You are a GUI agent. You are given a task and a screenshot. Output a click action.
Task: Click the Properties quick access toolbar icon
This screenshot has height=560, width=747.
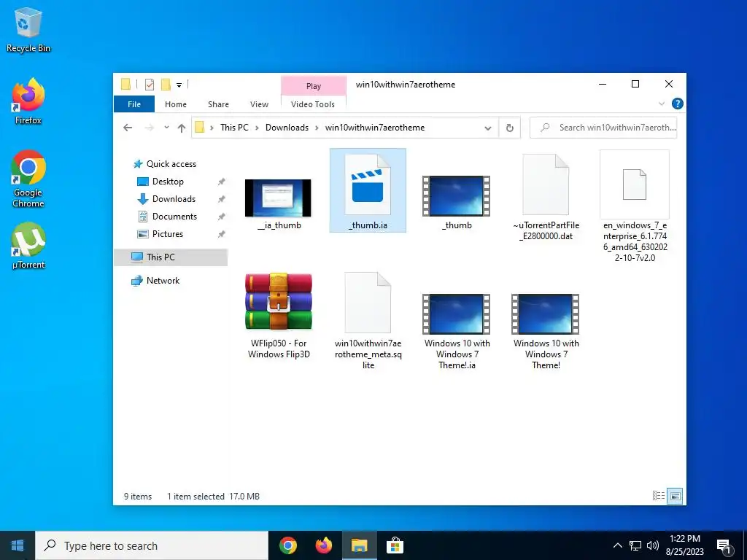coord(149,85)
